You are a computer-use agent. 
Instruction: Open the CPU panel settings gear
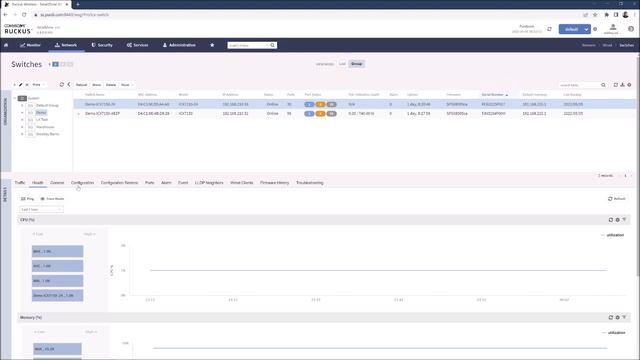point(618,220)
